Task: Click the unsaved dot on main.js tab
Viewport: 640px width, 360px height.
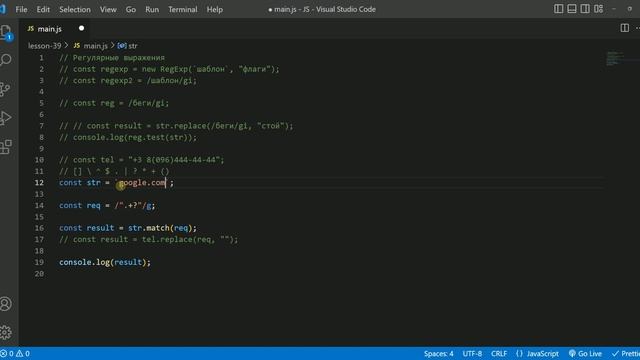Action: coord(81,28)
